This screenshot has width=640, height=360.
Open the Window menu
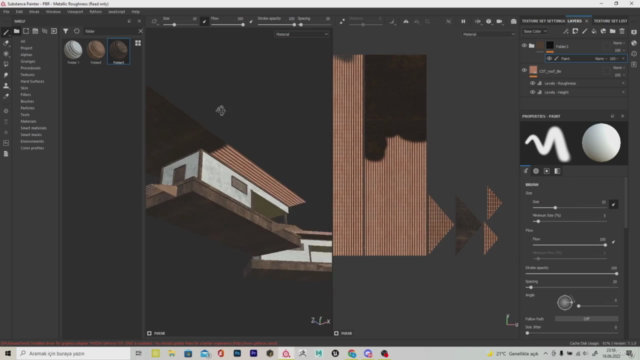coord(53,12)
